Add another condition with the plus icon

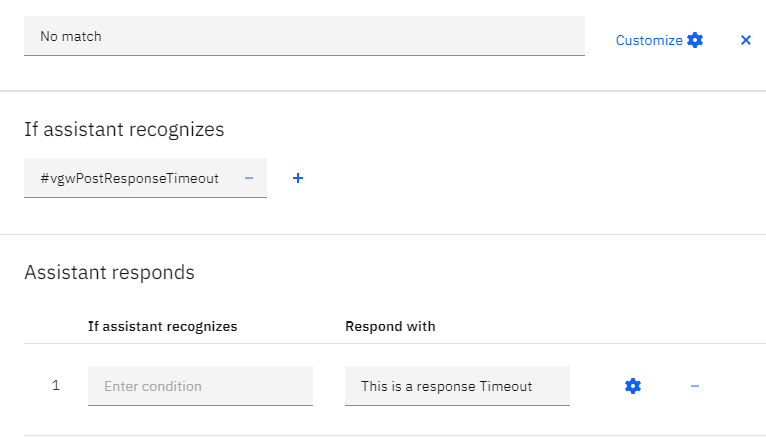298,178
